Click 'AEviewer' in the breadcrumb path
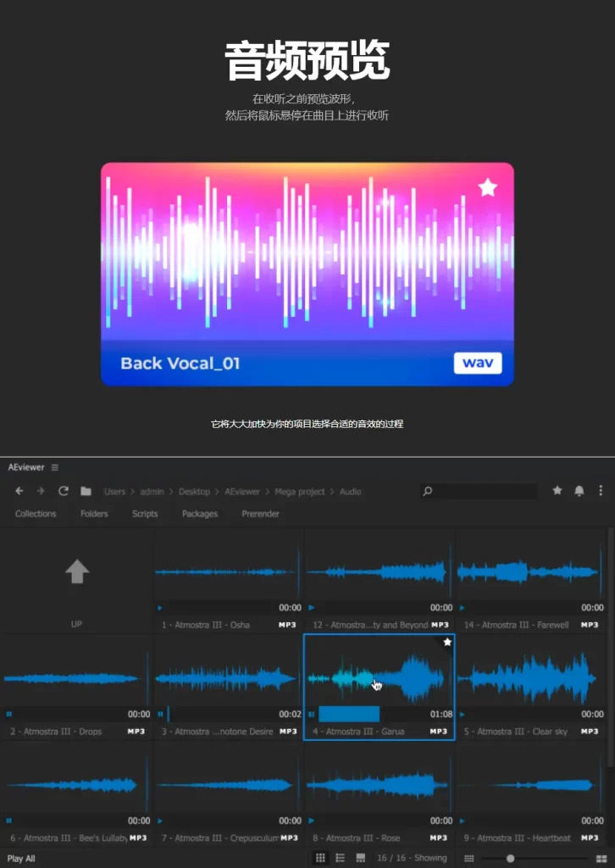The width and height of the screenshot is (615, 868). [x=242, y=492]
